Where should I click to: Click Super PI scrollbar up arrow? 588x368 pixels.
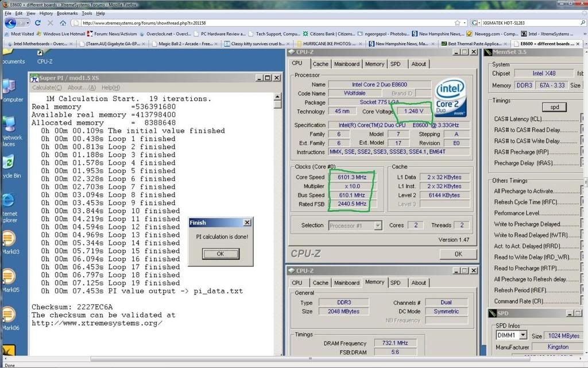(x=277, y=97)
